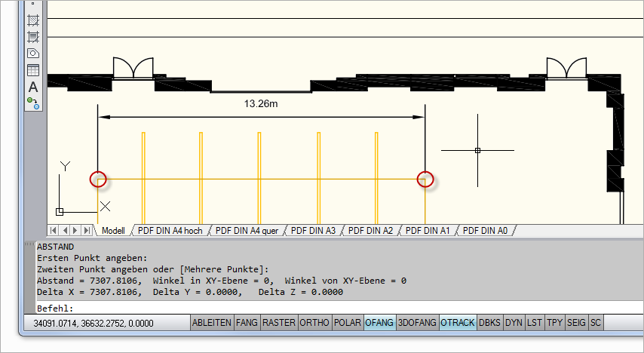
Task: Turn off OTRACK tracking
Action: click(458, 323)
